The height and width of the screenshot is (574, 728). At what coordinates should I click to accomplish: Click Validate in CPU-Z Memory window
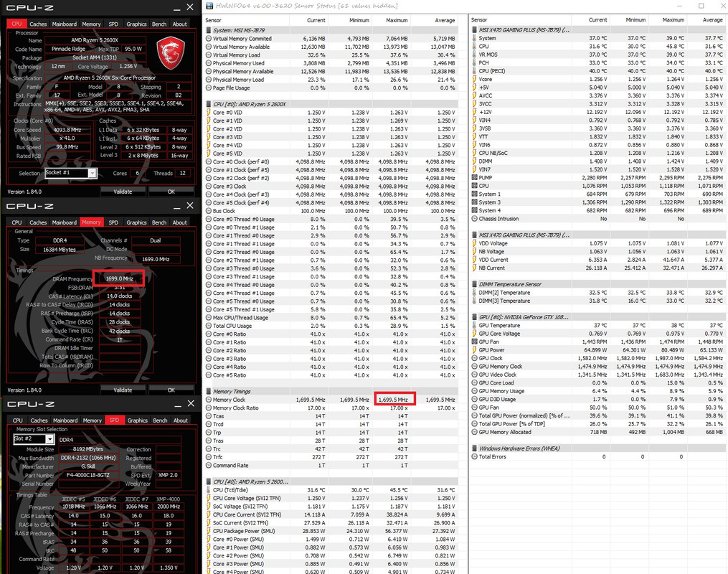[x=123, y=390]
